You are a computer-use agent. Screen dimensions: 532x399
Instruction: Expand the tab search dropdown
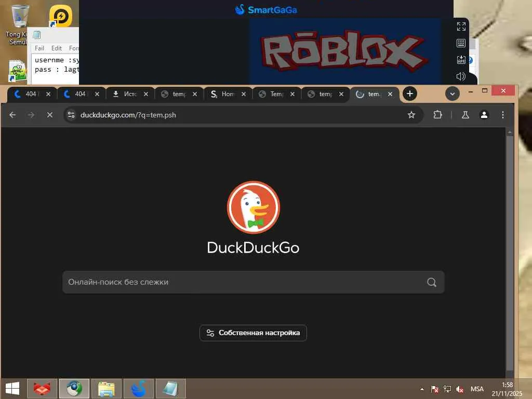(x=453, y=94)
